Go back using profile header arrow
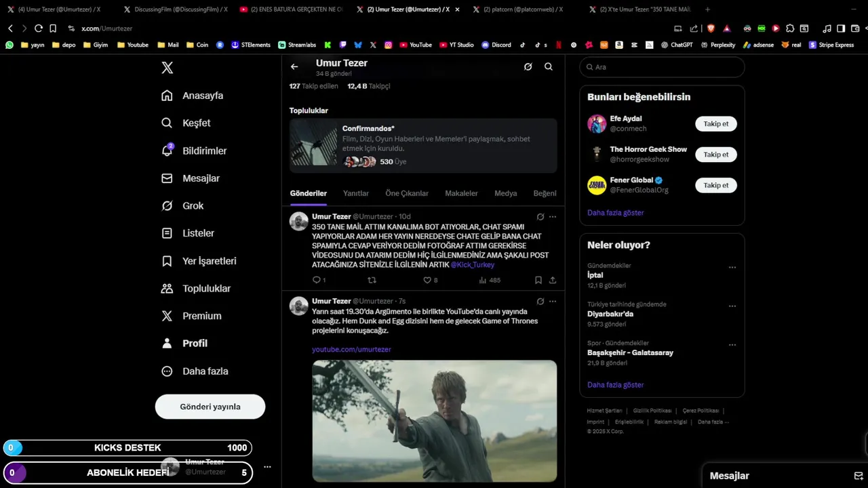Image resolution: width=868 pixels, height=488 pixels. point(294,66)
